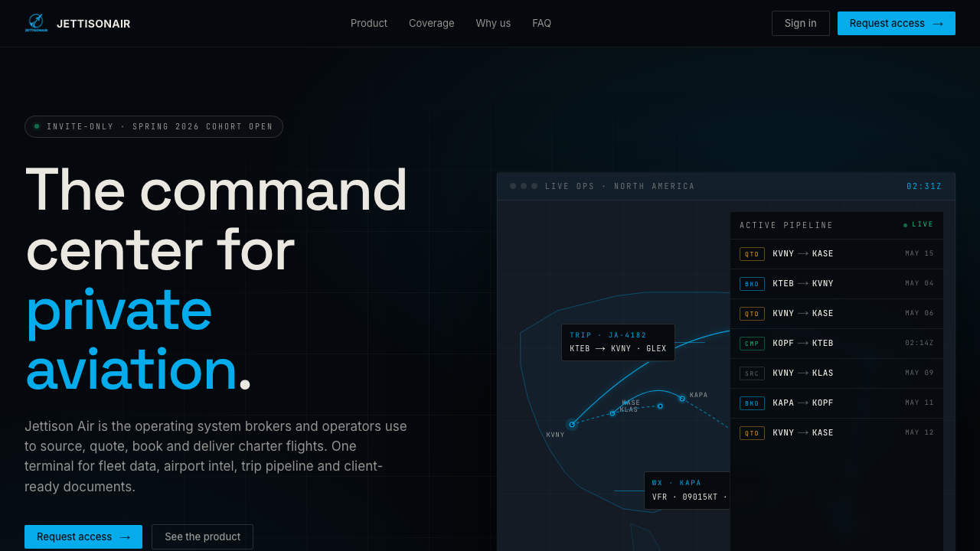
Task: Click the MAY 06 date in the pipeline
Action: (x=920, y=314)
